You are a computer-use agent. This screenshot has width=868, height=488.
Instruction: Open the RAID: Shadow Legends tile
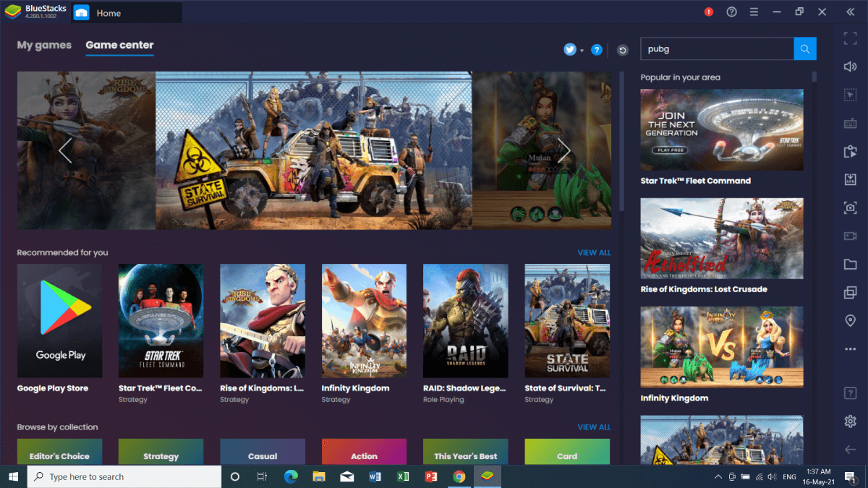pos(465,321)
